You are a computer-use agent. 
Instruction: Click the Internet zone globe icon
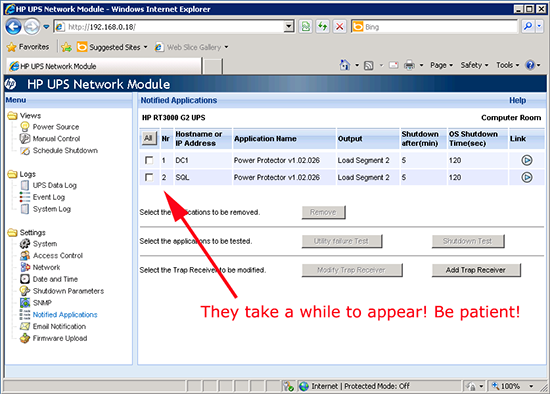tap(303, 386)
